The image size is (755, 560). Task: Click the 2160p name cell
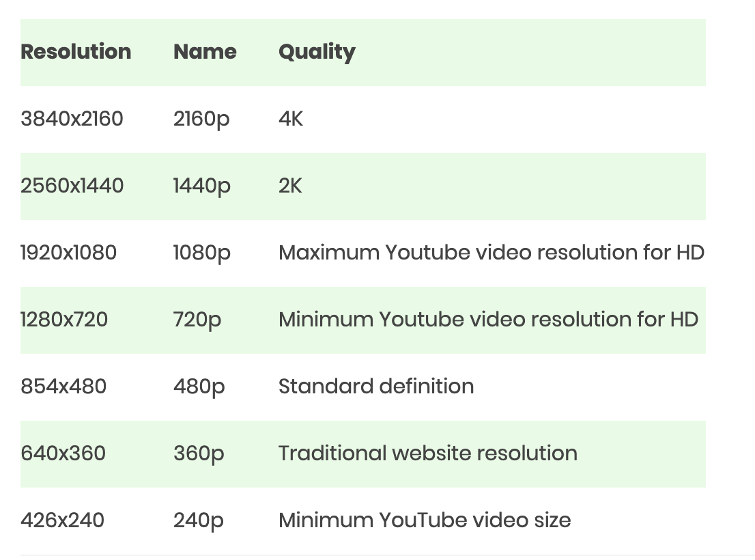[201, 119]
